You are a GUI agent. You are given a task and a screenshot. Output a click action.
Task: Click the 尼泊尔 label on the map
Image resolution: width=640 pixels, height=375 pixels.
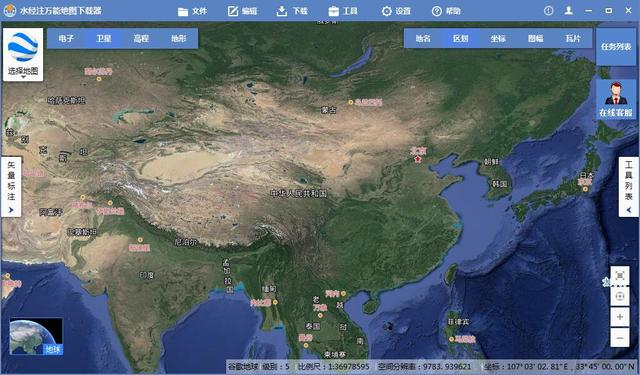186,242
